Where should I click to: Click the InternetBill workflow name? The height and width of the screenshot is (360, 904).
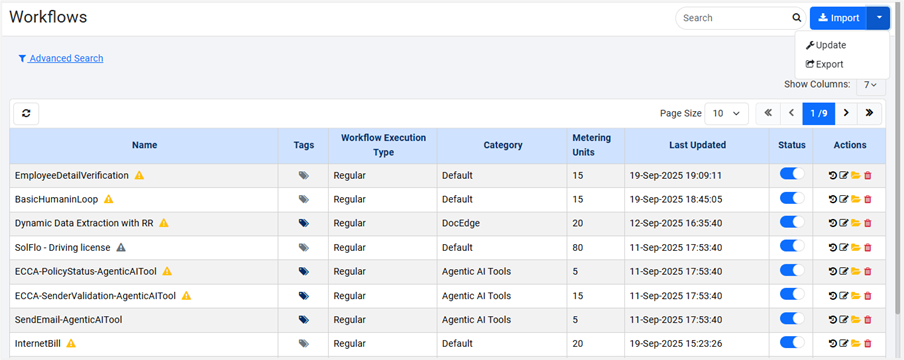tap(38, 344)
